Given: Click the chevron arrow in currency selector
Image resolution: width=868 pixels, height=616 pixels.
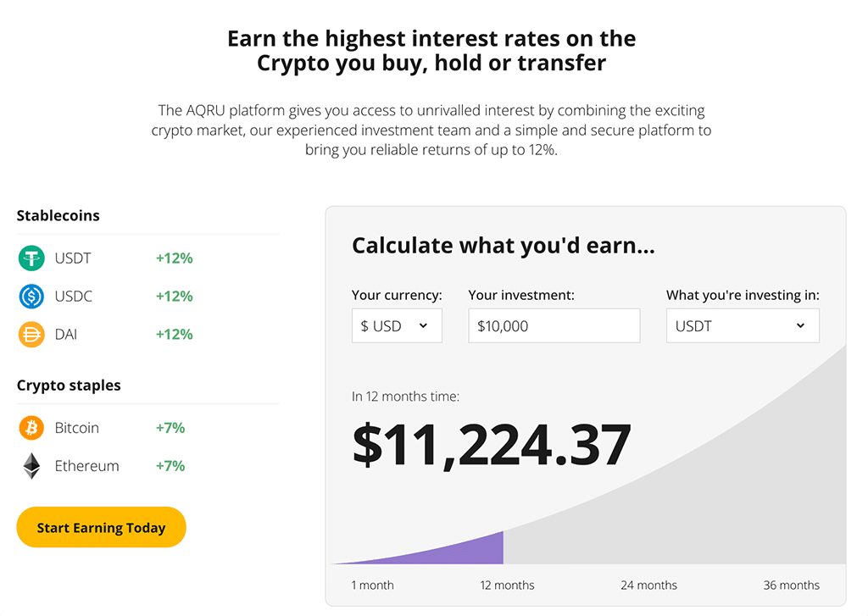Looking at the screenshot, I should 424,325.
